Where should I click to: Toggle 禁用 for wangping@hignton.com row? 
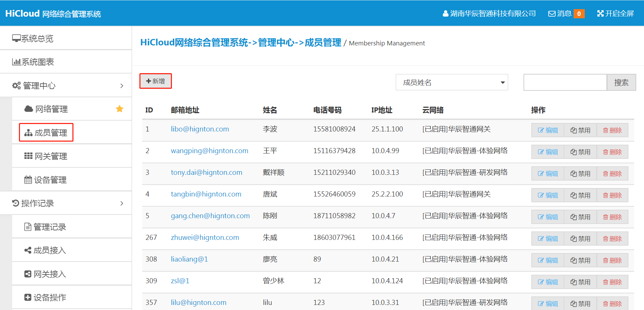tap(580, 152)
